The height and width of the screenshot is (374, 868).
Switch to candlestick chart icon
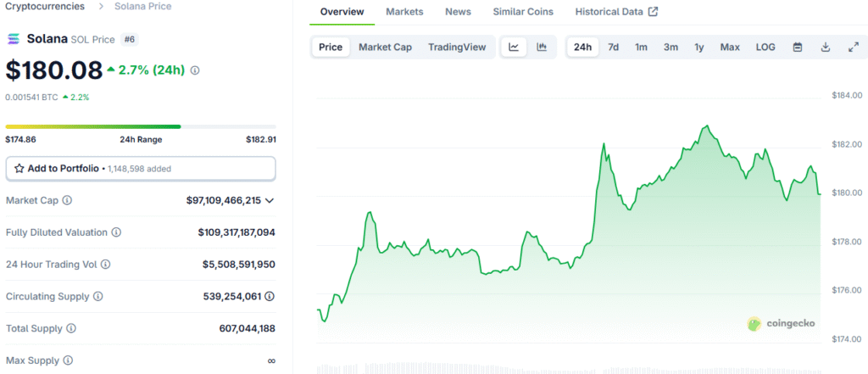pyautogui.click(x=542, y=47)
